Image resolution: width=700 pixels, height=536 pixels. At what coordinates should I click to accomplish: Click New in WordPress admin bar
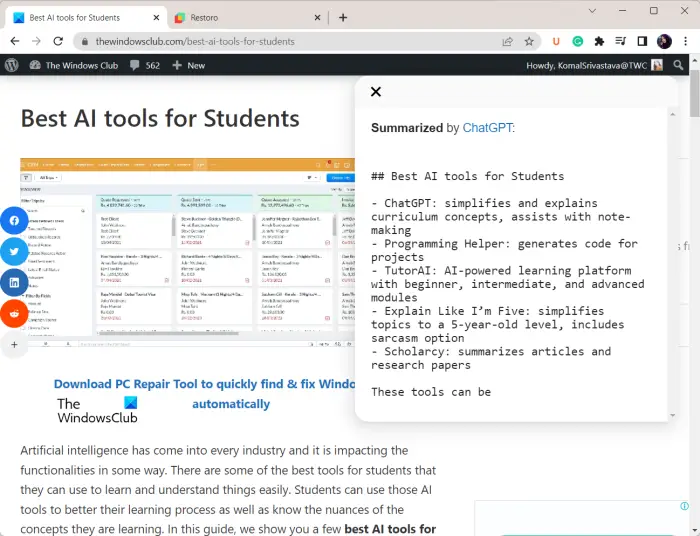tap(188, 65)
